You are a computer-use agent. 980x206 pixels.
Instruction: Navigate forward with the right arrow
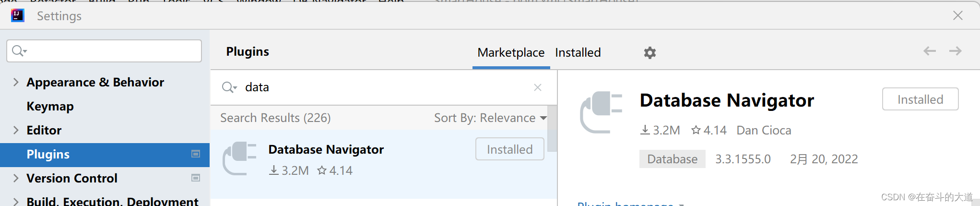point(955,51)
